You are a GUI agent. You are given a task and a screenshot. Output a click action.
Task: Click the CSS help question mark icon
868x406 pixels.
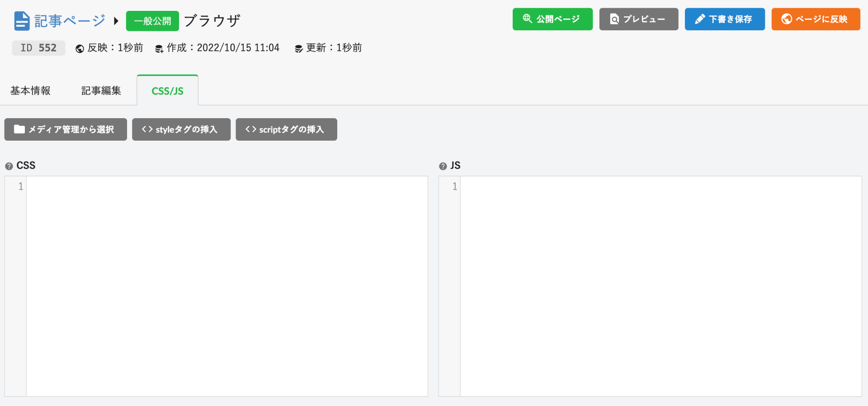[x=9, y=166]
